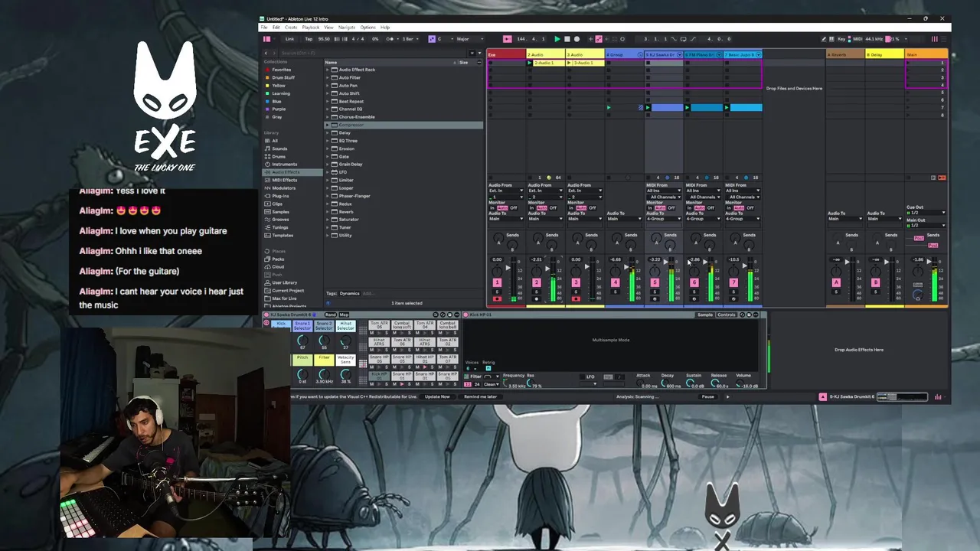Open the Navigate menu
980x551 pixels.
click(x=347, y=28)
